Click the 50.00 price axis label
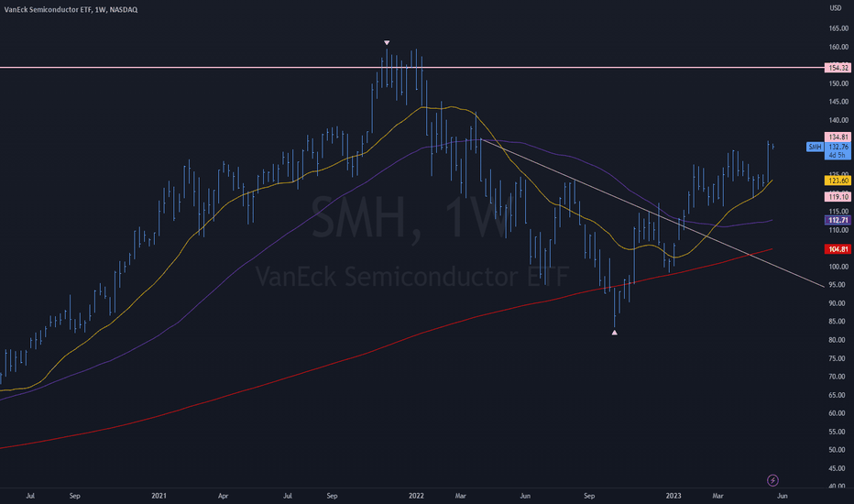This screenshot has width=854, height=504. (x=838, y=450)
